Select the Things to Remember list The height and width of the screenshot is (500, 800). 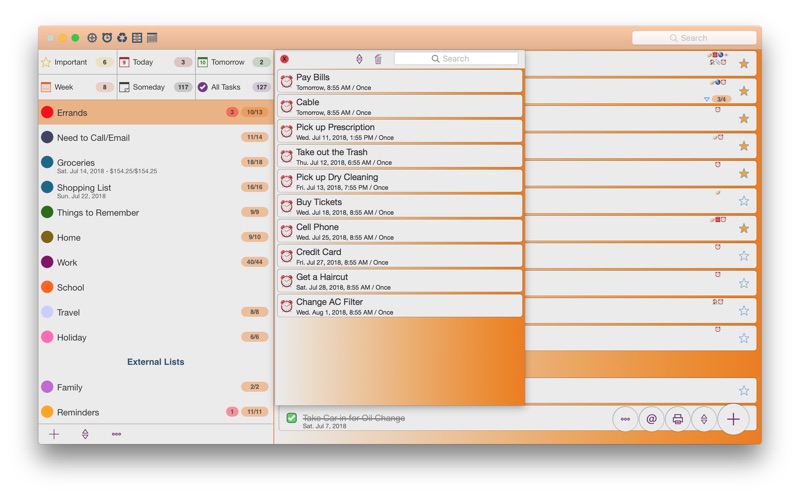click(x=156, y=212)
